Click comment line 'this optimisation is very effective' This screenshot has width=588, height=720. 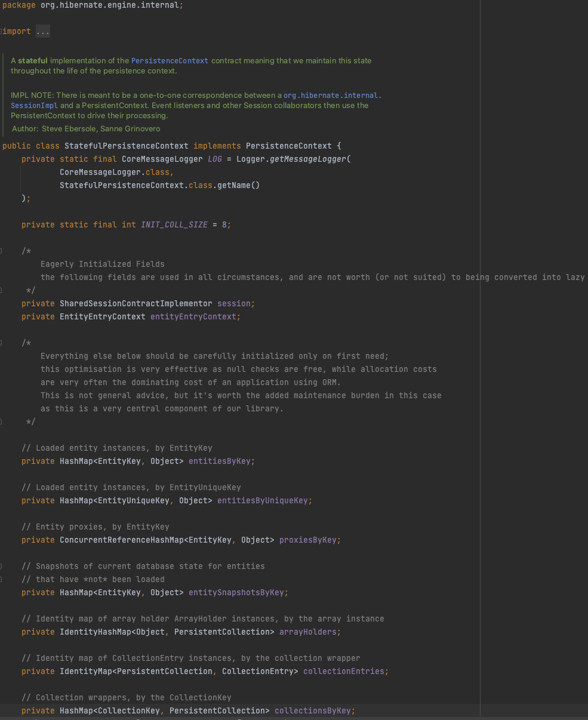[239, 370]
